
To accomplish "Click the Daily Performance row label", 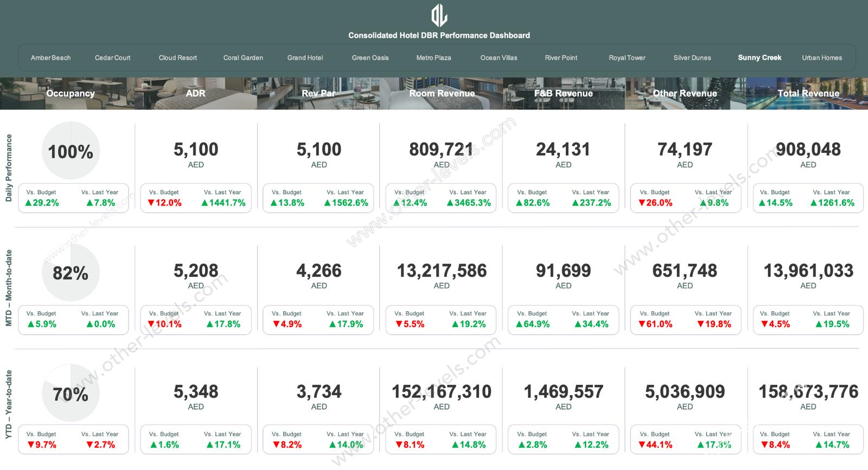I will point(9,168).
